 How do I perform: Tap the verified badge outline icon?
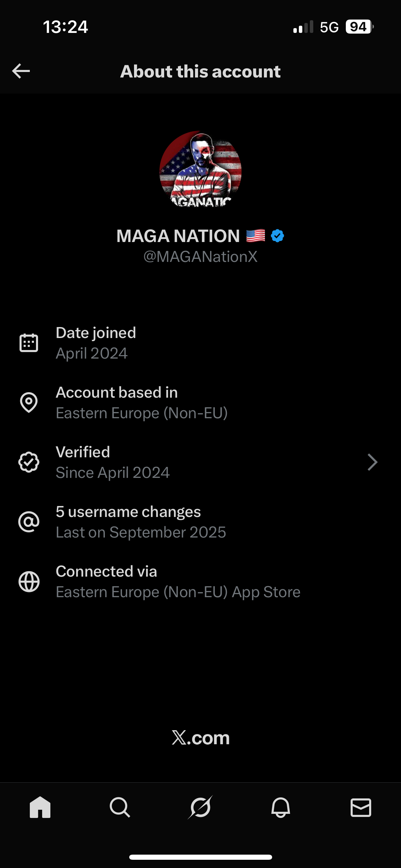point(29,462)
